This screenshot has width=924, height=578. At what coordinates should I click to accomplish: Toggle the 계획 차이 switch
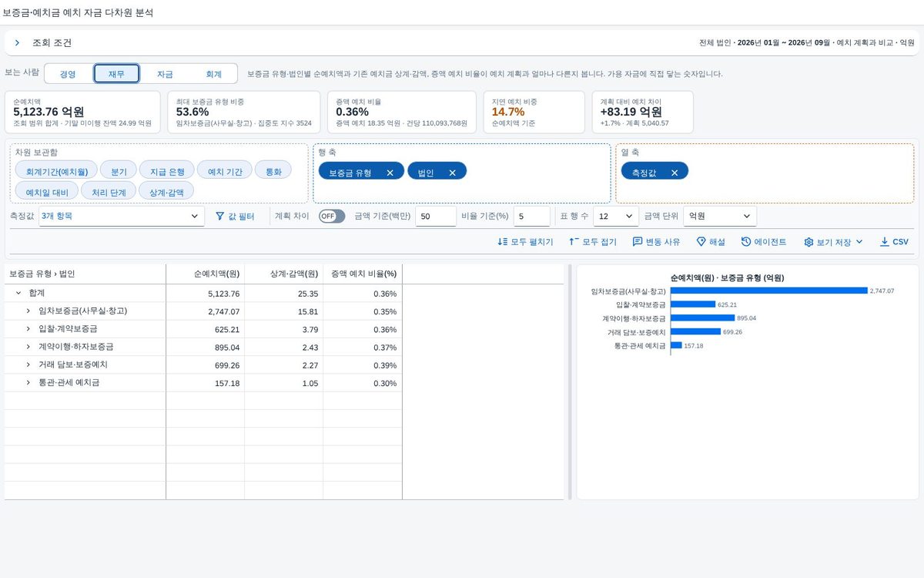[x=332, y=217]
